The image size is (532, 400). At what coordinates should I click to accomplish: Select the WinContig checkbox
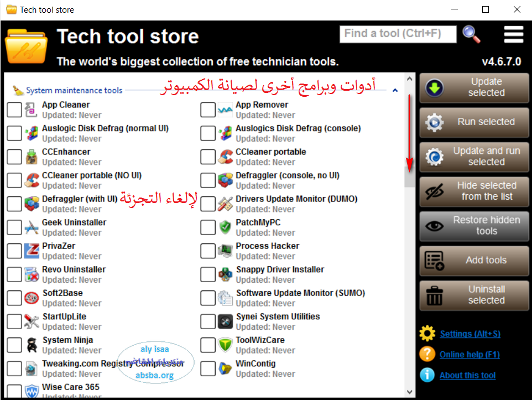[208, 368]
